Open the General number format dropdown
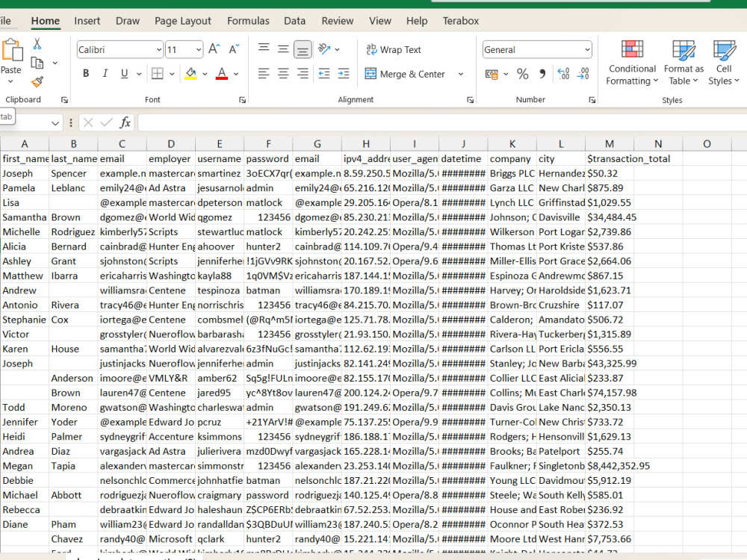The width and height of the screenshot is (747, 560). (x=587, y=49)
